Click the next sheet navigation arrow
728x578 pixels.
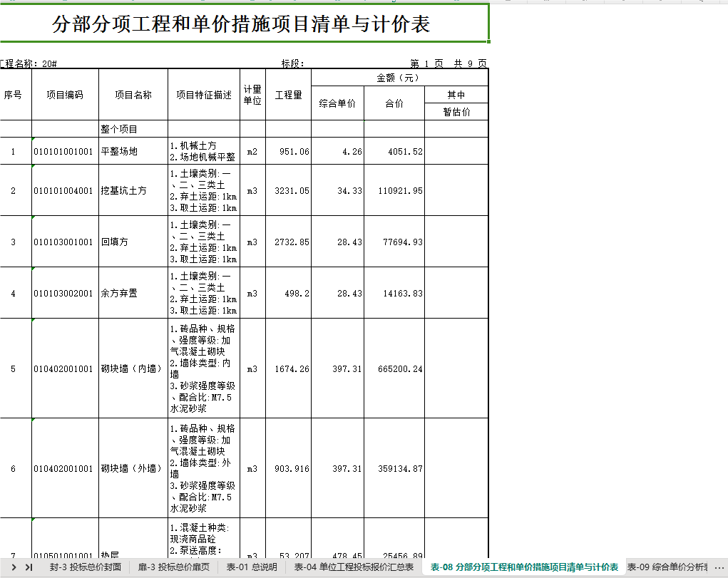[x=14, y=567]
